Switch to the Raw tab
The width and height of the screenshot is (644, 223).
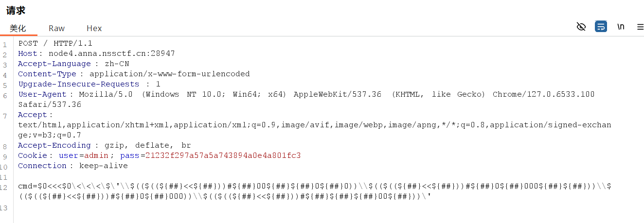point(56,28)
